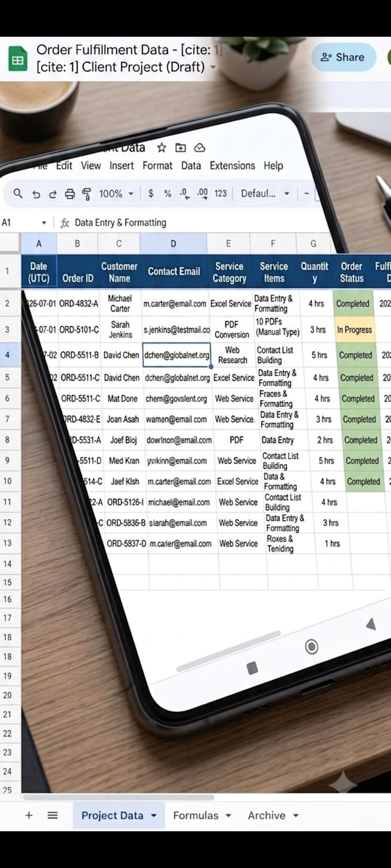The image size is (391, 868).
Task: Expand the name box A1 dropdown arrow
Action: tap(44, 223)
